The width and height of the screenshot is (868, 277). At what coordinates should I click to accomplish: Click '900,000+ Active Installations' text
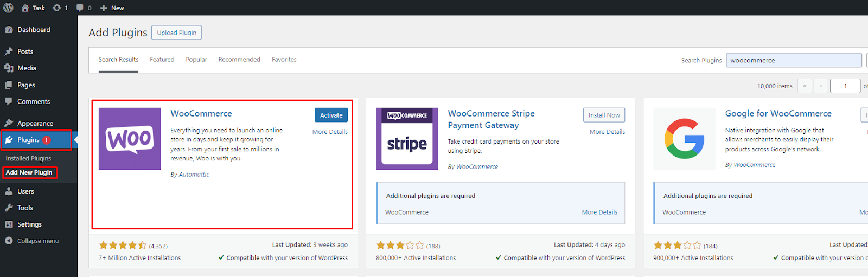(x=693, y=258)
